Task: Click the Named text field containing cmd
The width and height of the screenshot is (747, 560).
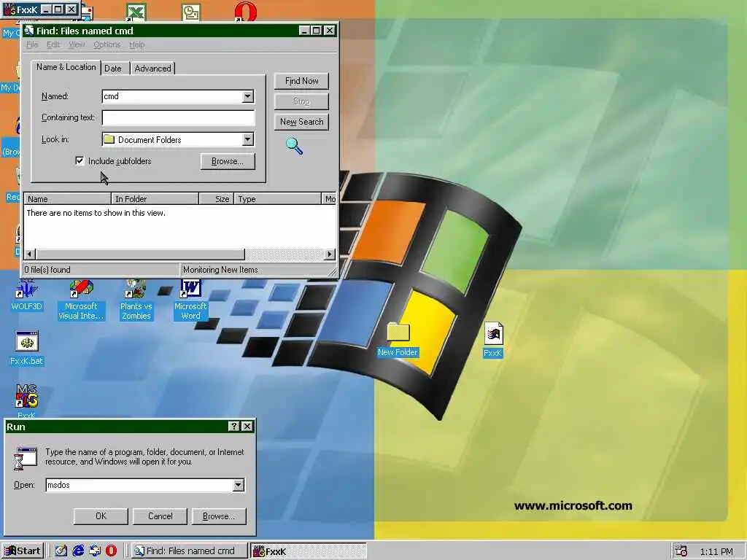Action: [x=172, y=96]
